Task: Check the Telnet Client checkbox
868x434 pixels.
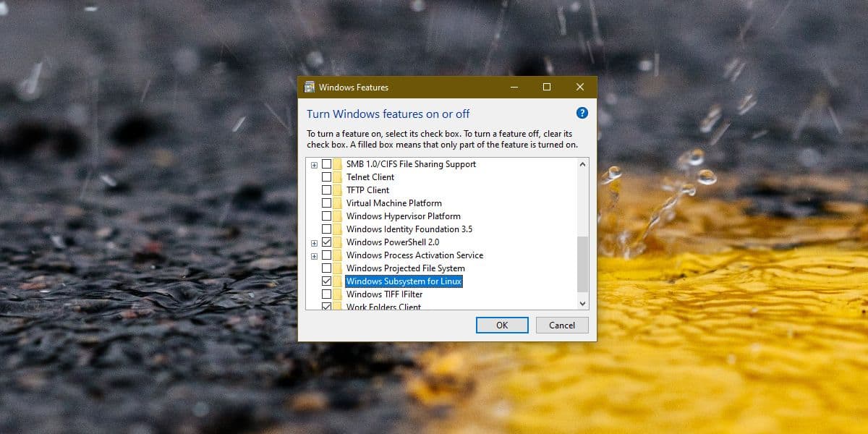Action: tap(326, 177)
